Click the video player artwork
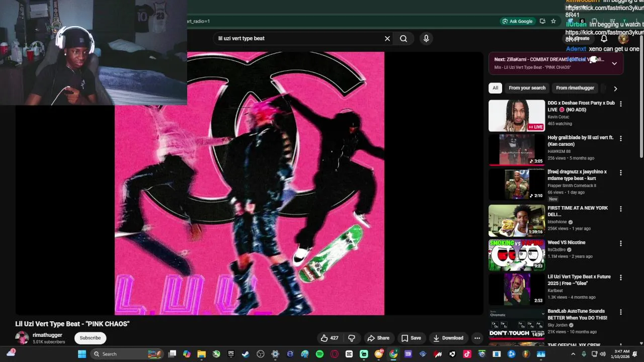Screen dimensions: 644x362 [250, 184]
